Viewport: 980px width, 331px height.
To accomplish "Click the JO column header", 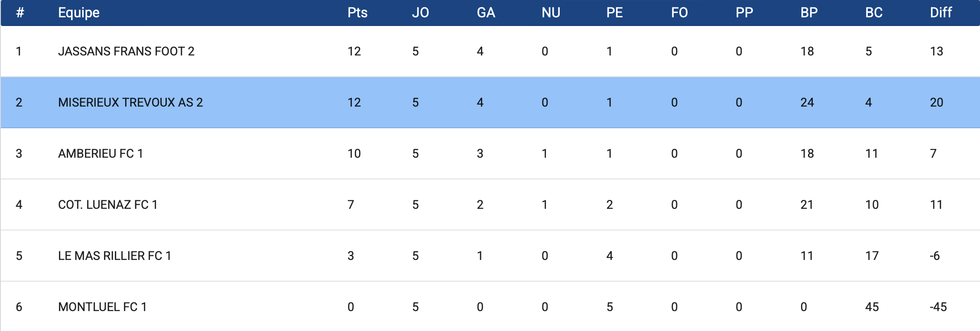I will 420,13.
